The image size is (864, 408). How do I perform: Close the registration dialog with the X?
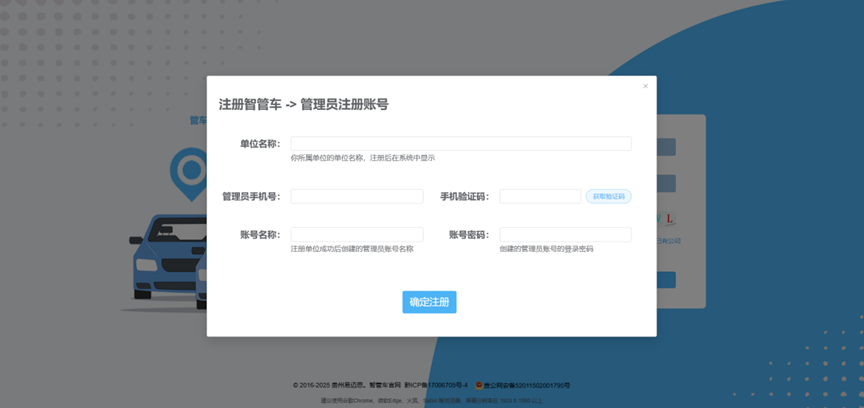point(645,86)
